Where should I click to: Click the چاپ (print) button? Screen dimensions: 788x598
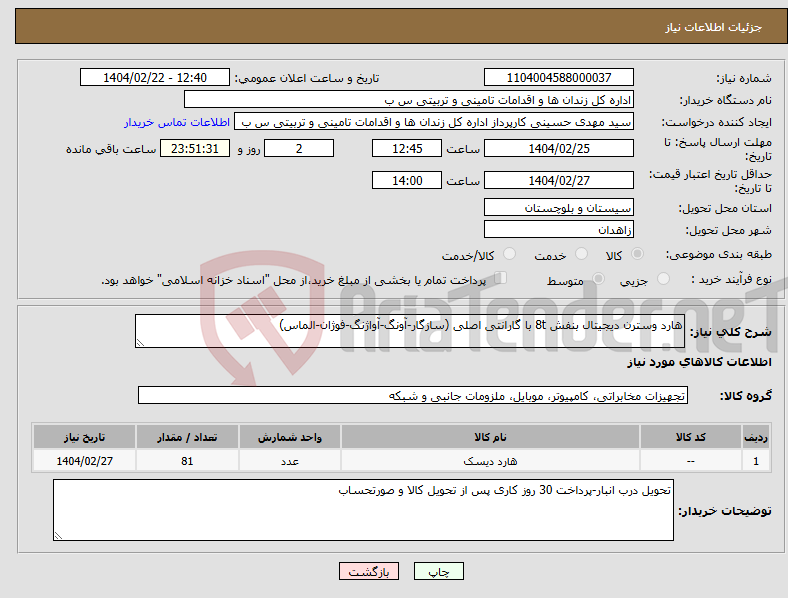tap(438, 571)
